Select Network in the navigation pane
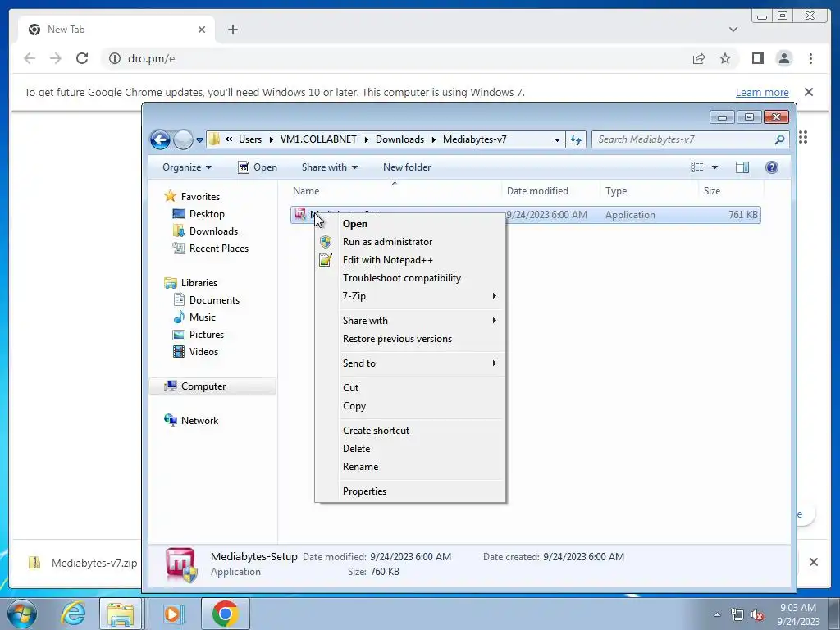The width and height of the screenshot is (840, 630). pos(199,421)
